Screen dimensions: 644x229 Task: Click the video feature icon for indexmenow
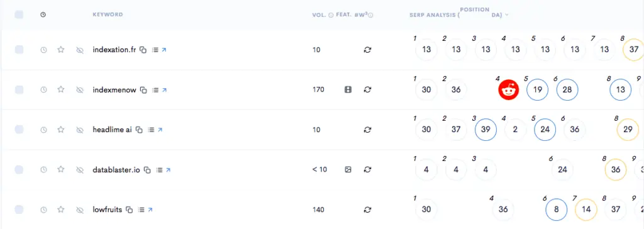348,89
